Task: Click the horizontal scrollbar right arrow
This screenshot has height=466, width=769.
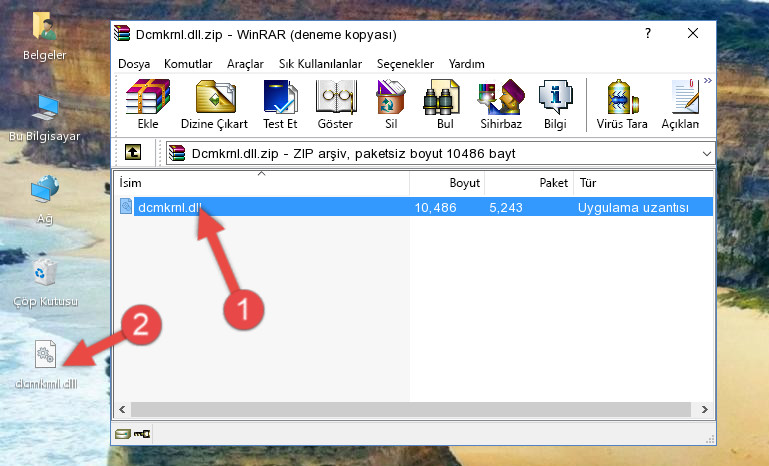Action: coord(705,409)
